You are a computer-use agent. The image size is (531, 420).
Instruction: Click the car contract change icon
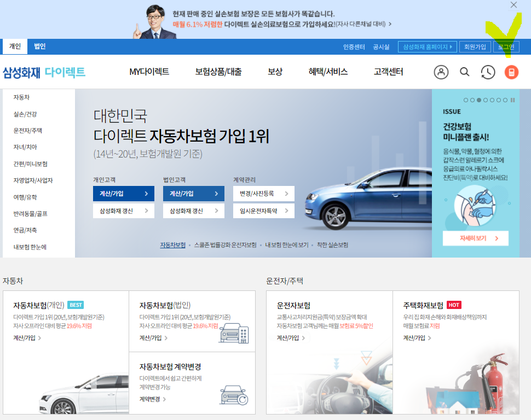click(234, 395)
